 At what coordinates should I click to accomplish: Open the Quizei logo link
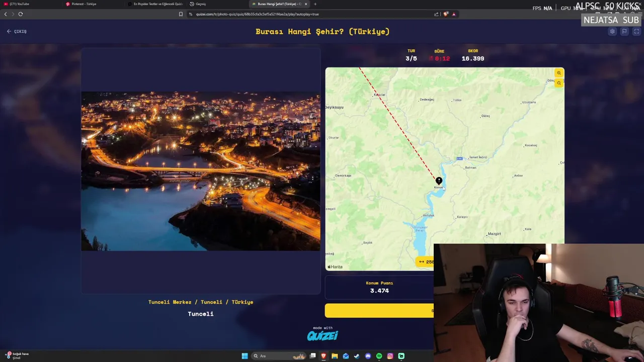pos(323,335)
